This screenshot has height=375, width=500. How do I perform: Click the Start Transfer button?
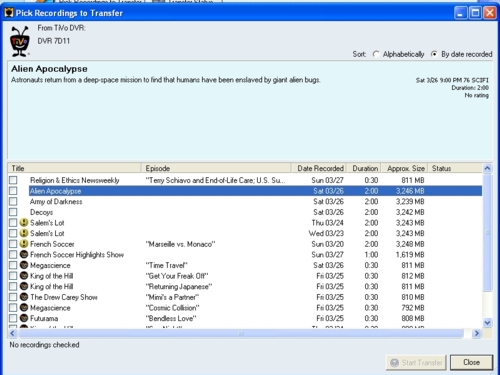coord(416,363)
